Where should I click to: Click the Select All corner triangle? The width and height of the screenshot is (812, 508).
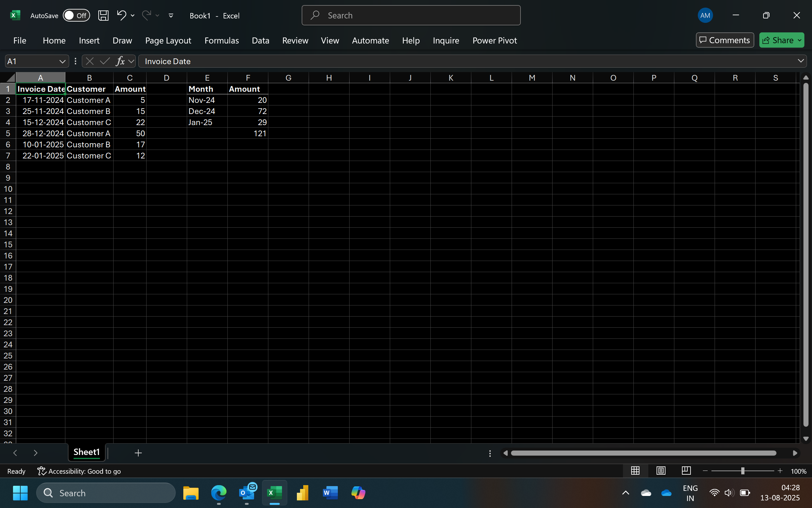coord(10,78)
